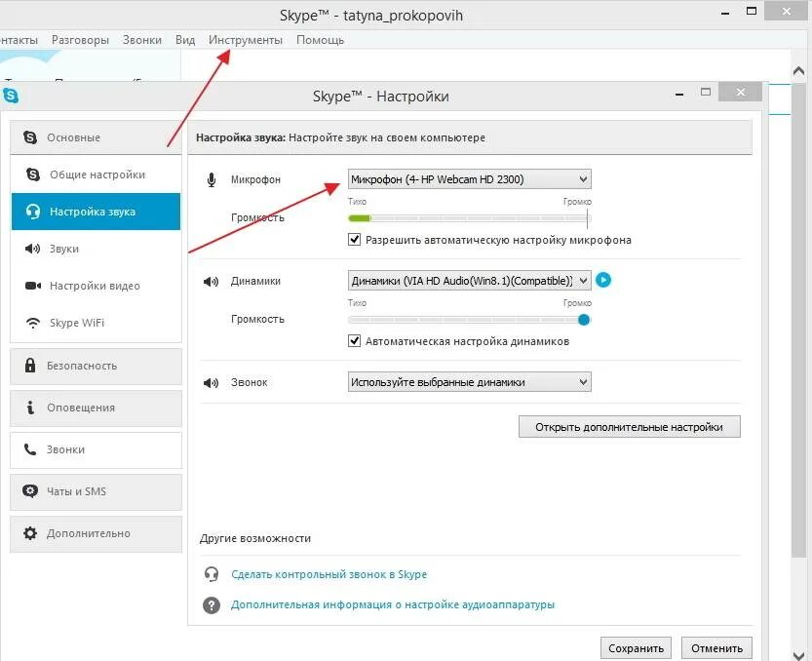This screenshot has width=812, height=661.
Task: Minimize the Skype Настройки window
Action: pos(679,94)
